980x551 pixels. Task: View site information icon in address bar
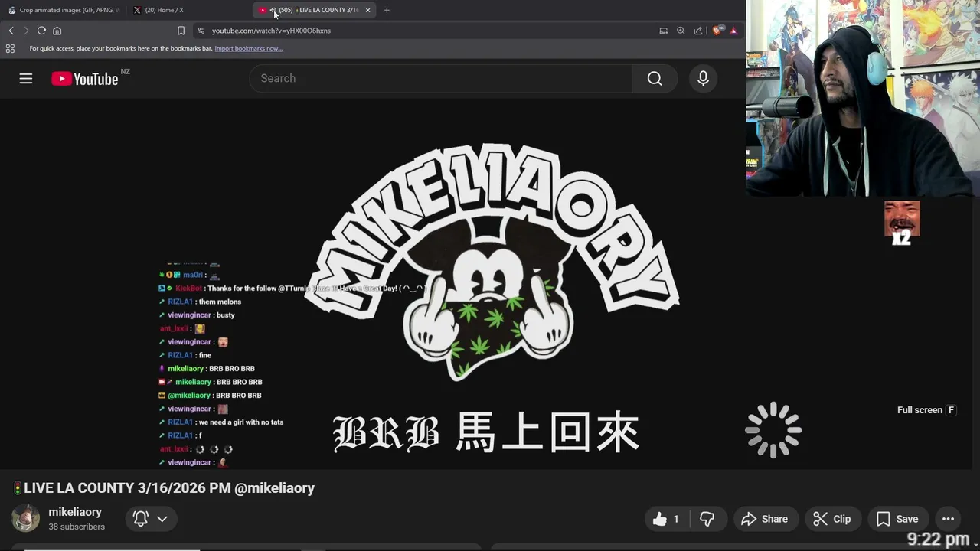201,31
